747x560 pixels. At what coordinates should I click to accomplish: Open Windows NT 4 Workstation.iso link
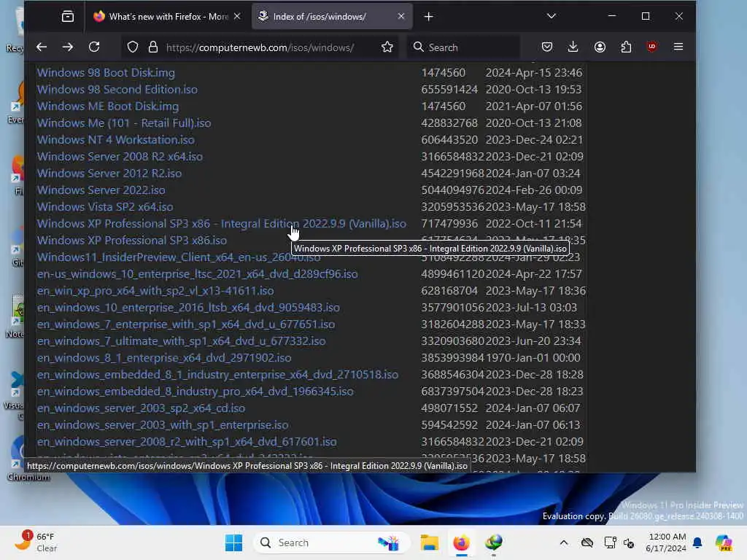point(116,140)
